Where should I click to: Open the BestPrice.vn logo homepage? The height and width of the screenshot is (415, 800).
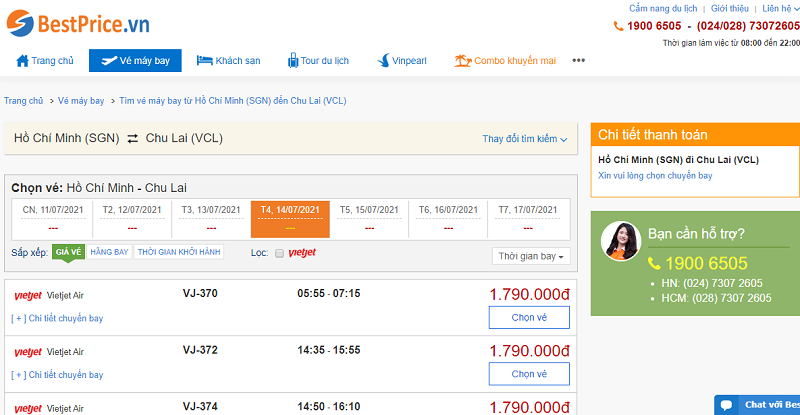(x=78, y=23)
